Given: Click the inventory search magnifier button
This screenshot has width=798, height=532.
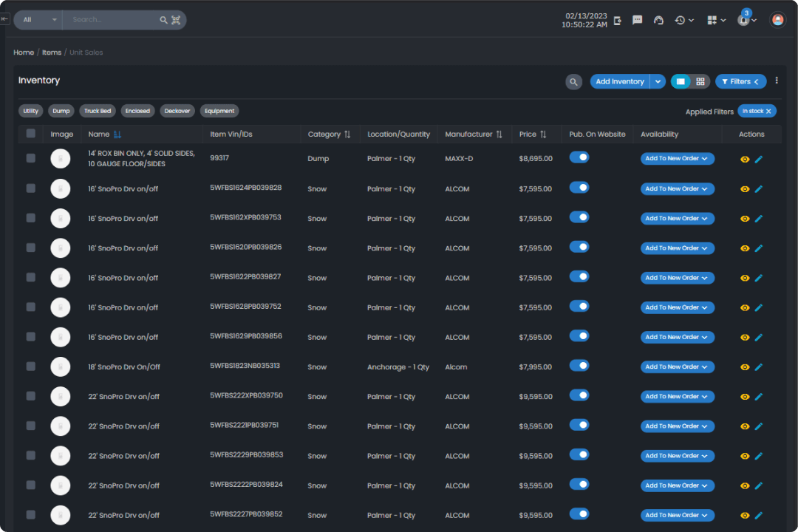Looking at the screenshot, I should (573, 81).
